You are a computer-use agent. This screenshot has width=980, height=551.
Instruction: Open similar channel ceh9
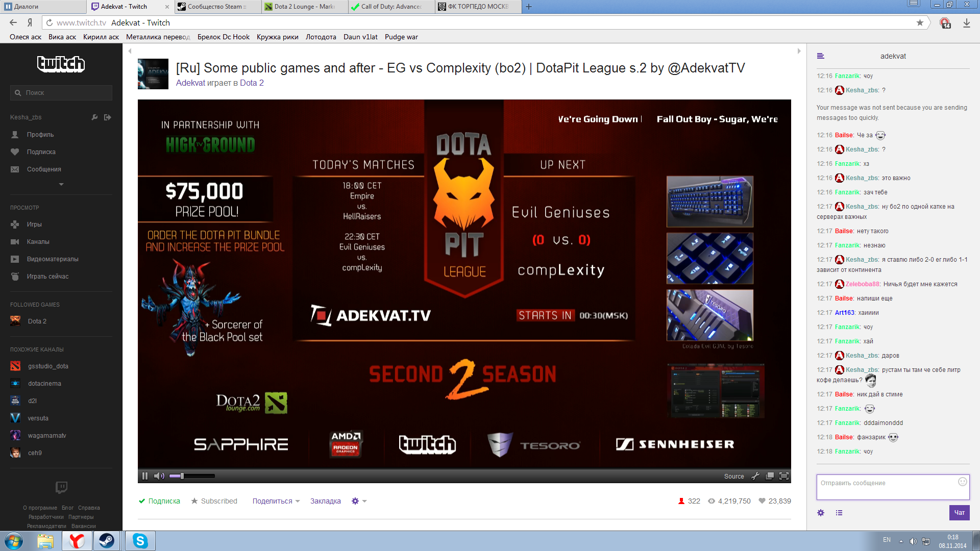[35, 453]
